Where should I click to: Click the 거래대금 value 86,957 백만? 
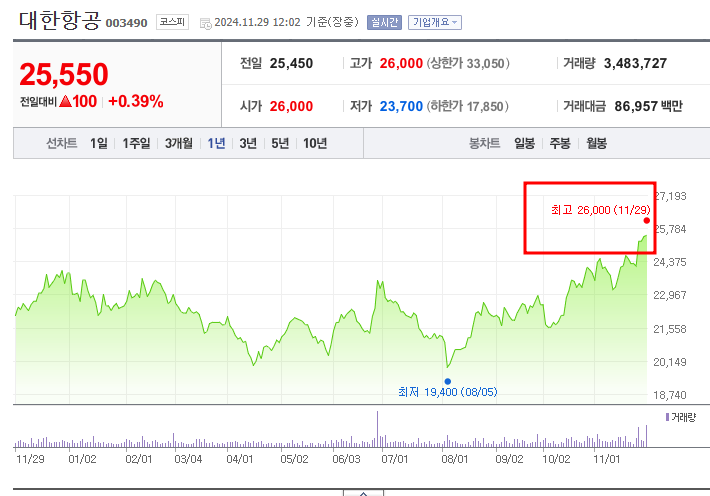(x=648, y=106)
